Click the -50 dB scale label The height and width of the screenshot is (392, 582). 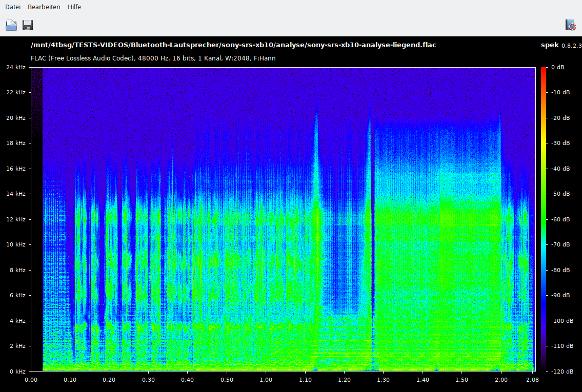coord(560,194)
